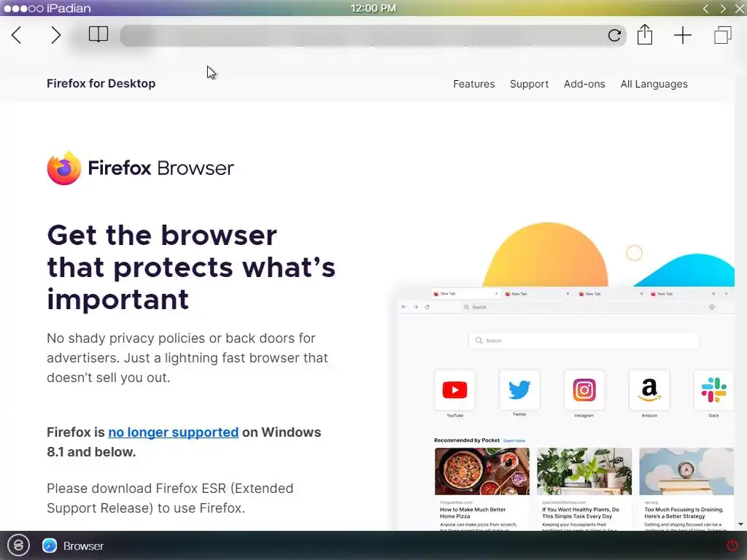Open the Features menu item
Viewport: 747px width, 560px height.
[x=473, y=84]
